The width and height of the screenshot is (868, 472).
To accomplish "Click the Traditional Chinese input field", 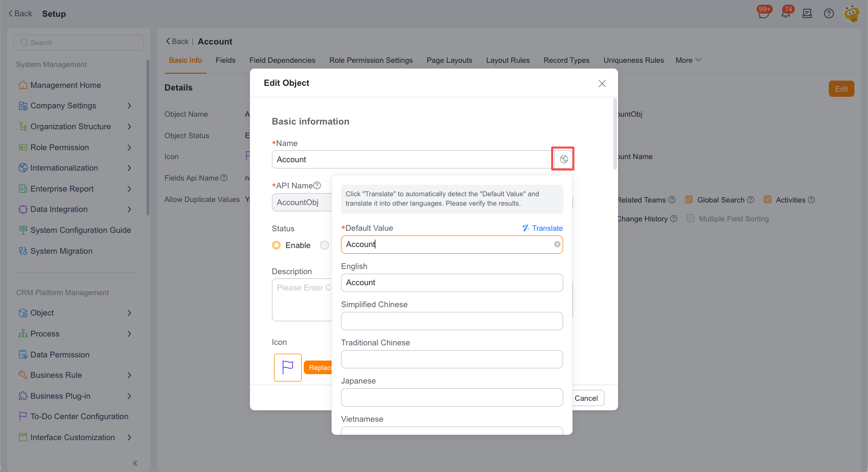I will 452,359.
